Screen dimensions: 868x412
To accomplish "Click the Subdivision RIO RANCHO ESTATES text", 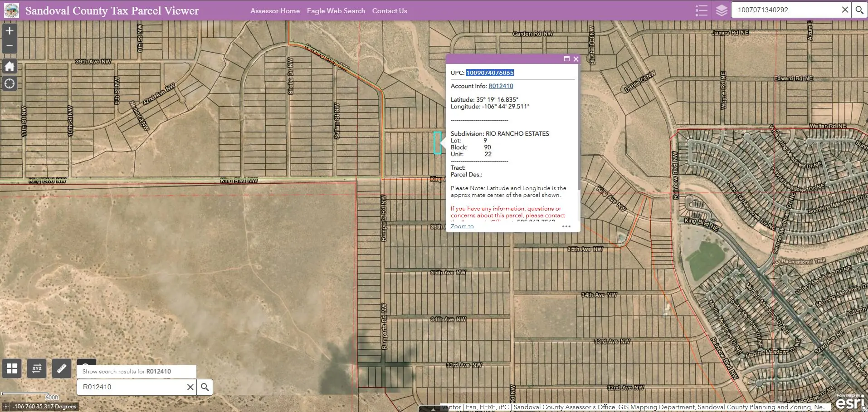I will pos(500,133).
